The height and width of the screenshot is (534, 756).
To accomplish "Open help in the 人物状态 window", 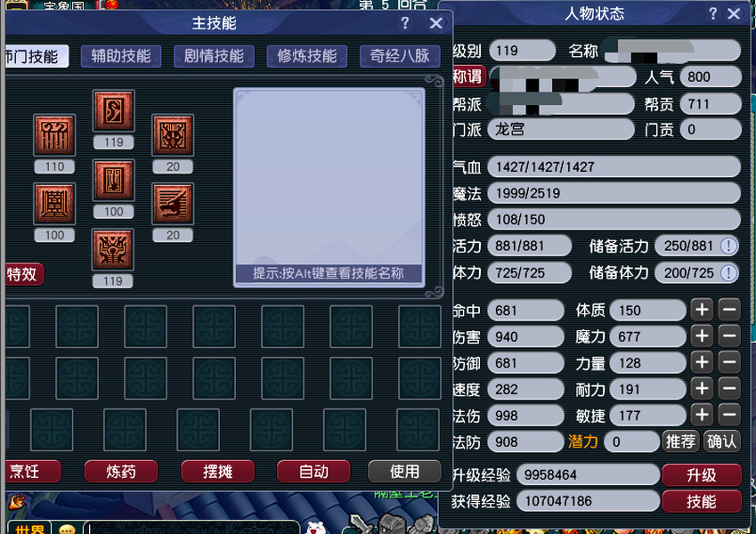I will pyautogui.click(x=712, y=13).
